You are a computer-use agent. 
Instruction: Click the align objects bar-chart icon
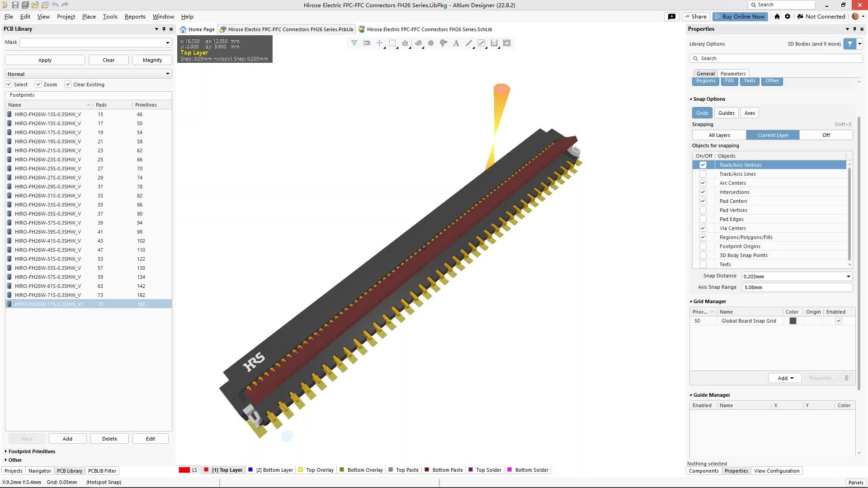tap(405, 43)
